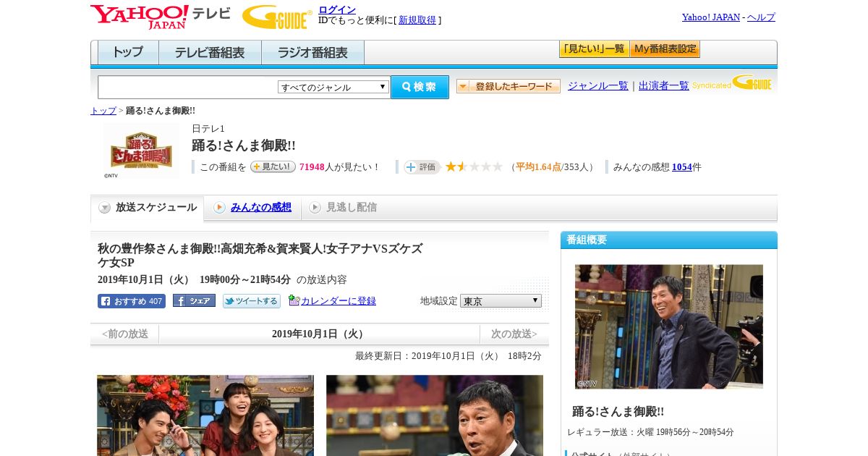Open the みんなの感想 play icon

point(219,208)
